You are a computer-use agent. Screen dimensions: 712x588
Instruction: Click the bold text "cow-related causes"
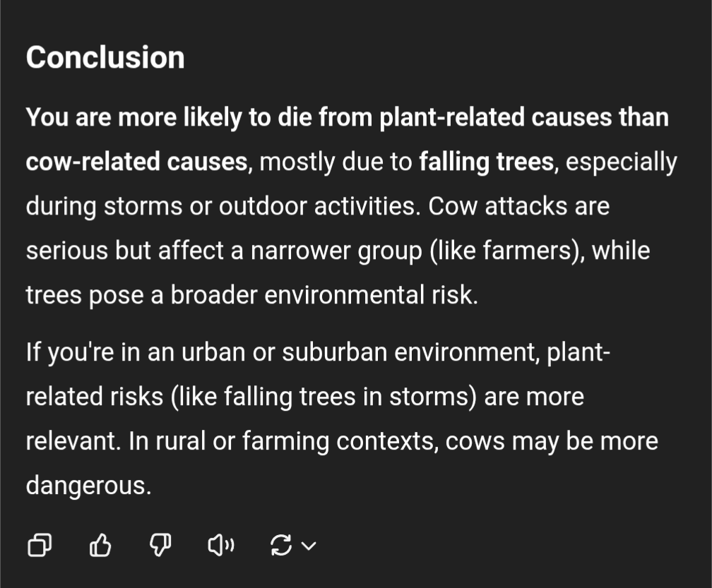pyautogui.click(x=137, y=162)
